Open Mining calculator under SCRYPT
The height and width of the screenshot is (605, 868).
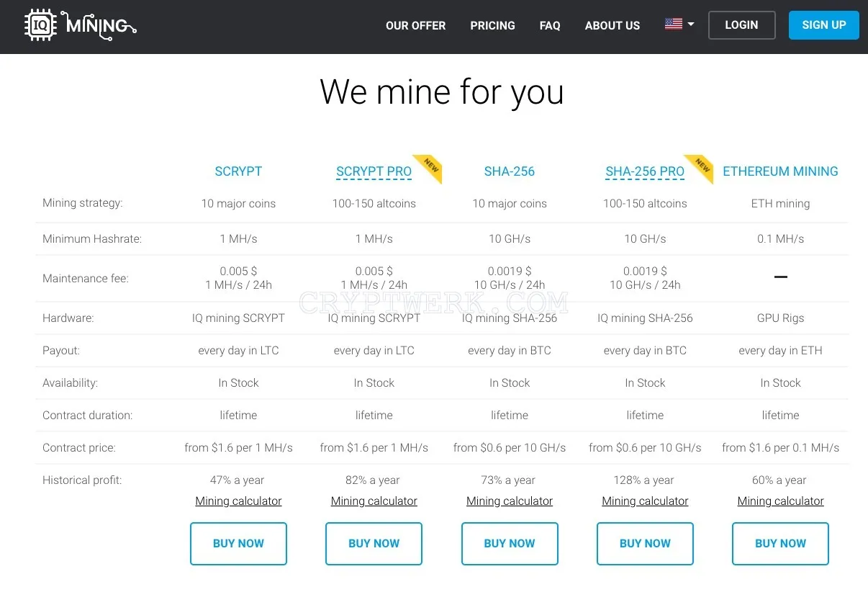[238, 501]
